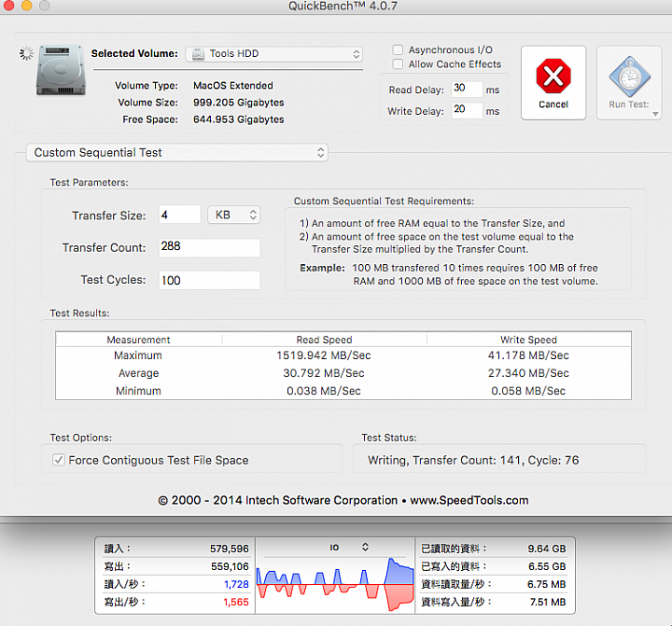672x626 pixels.
Task: Click the Measurement column header
Action: pyautogui.click(x=138, y=340)
